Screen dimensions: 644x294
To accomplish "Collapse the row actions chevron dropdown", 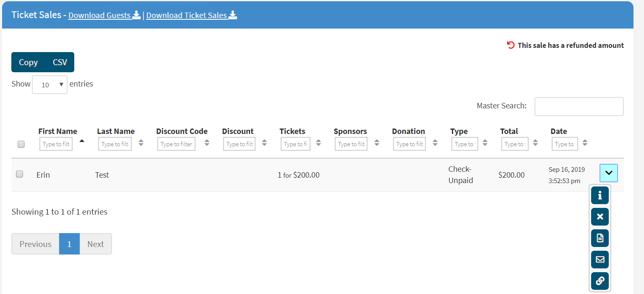I will tap(608, 173).
